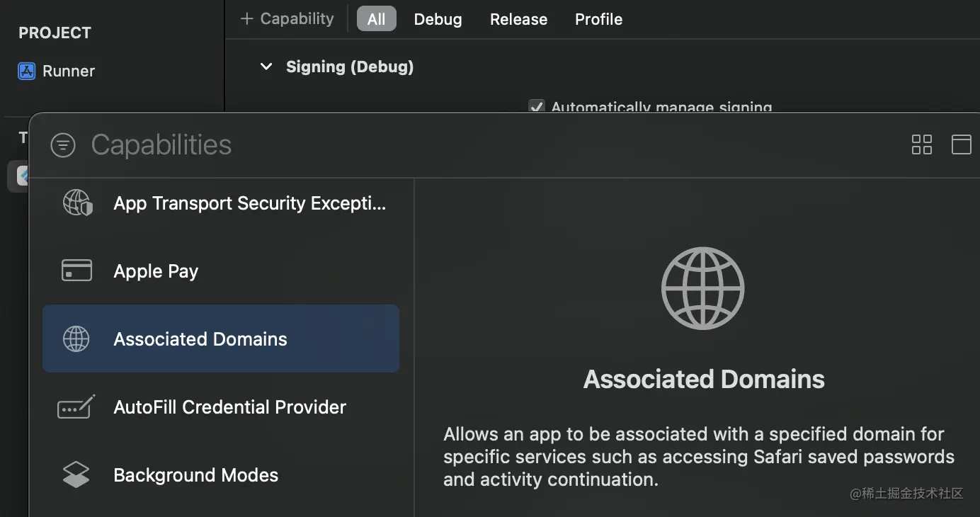Screen dimensions: 980x517
Task: Click the App Transport Security globe-shield icon
Action: tap(77, 203)
